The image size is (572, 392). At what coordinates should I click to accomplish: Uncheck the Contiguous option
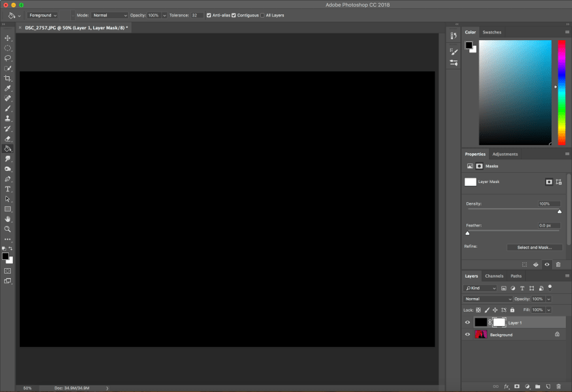click(234, 15)
